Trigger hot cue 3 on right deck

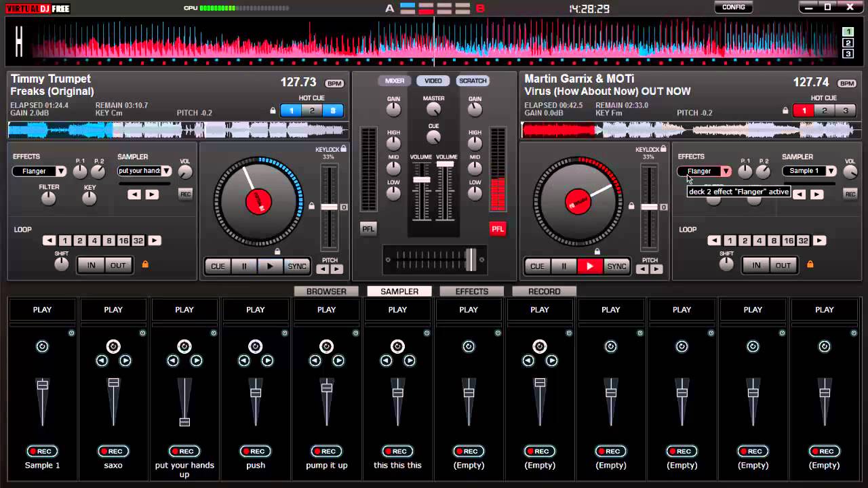845,110
